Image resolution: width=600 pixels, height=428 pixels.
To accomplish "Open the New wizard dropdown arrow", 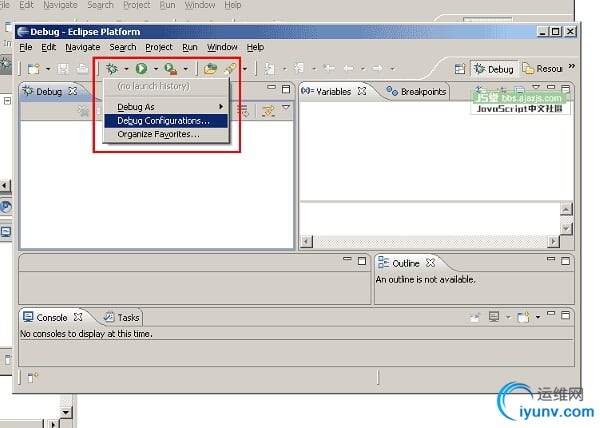I will coord(48,69).
